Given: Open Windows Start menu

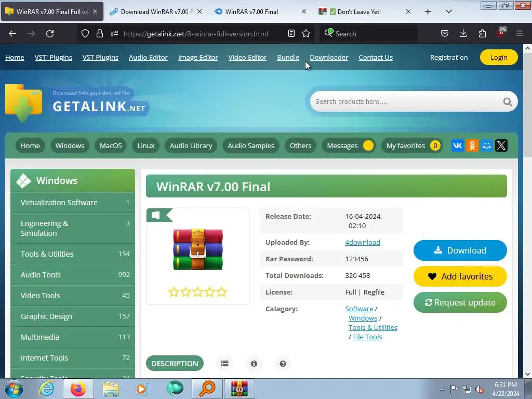Looking at the screenshot, I should coord(13,389).
